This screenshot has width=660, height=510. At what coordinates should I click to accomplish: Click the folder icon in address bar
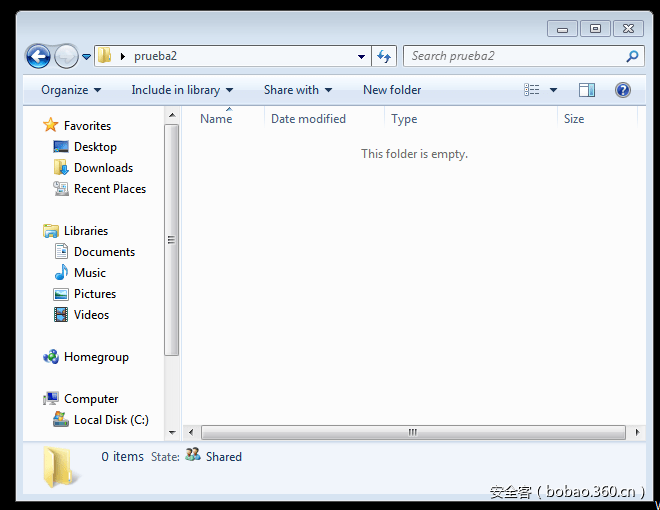(x=104, y=56)
